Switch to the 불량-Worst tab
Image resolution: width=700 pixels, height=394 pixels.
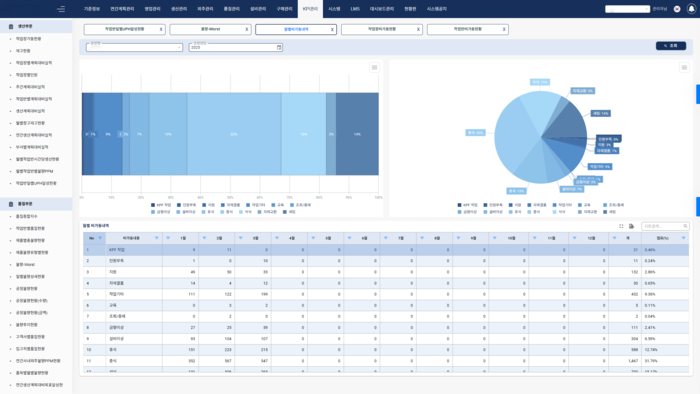tap(210, 29)
